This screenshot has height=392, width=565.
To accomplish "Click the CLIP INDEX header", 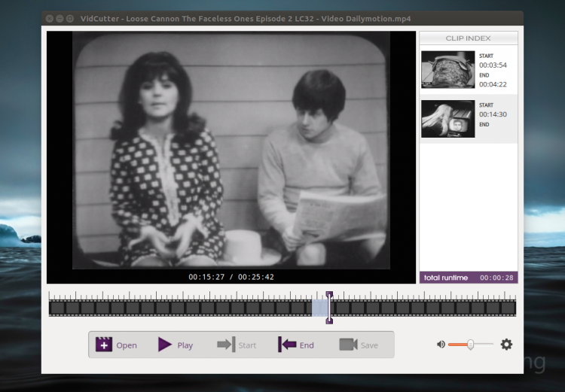I will 468,38.
